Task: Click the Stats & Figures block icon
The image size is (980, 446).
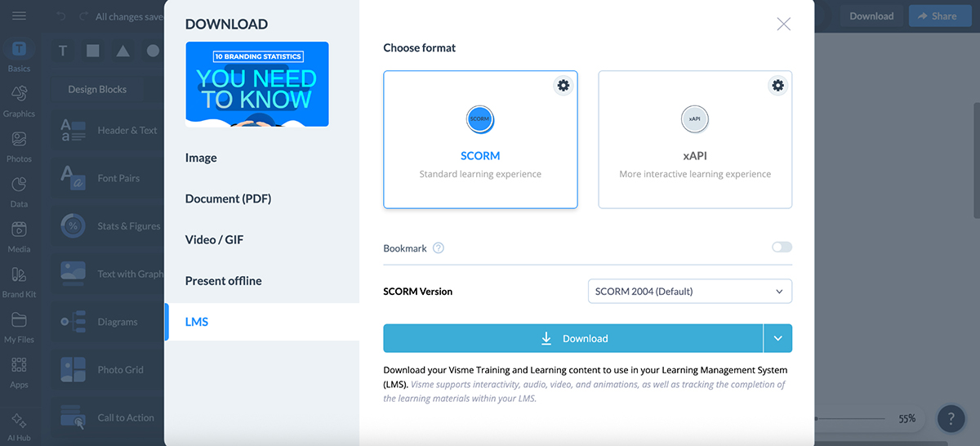Action: 73,226
